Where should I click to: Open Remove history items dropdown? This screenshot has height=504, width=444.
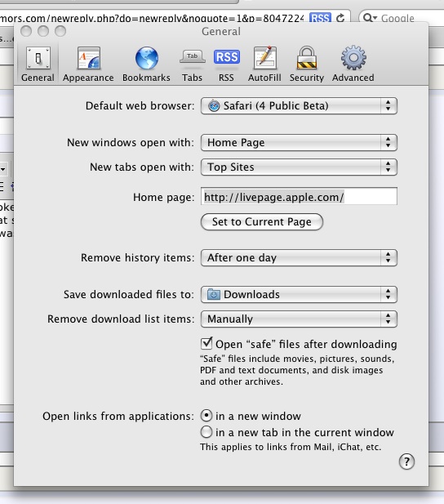[x=299, y=257]
